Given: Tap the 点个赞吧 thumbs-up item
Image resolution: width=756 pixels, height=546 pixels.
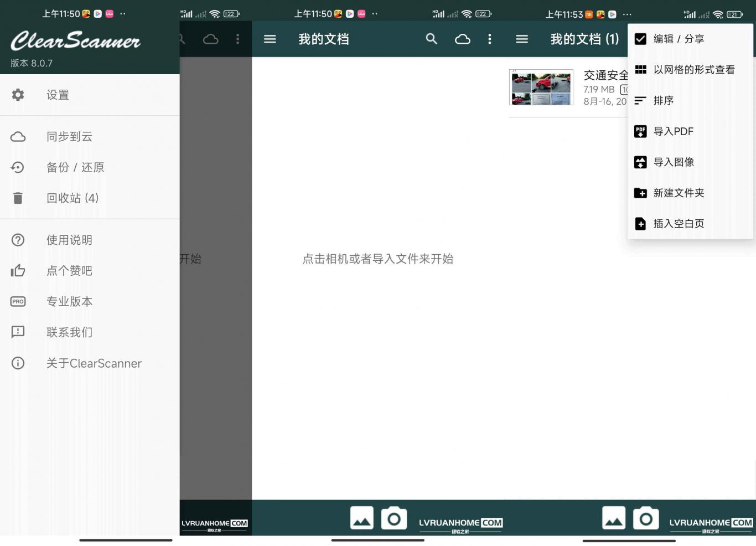Looking at the screenshot, I should coord(69,270).
